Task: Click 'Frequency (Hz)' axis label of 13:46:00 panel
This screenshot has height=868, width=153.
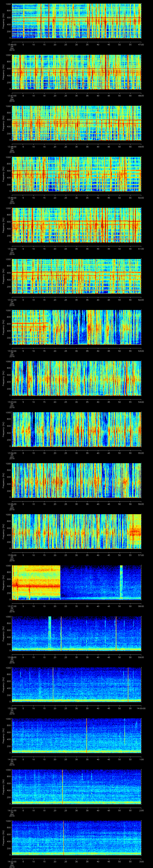Action: coord(4,21)
